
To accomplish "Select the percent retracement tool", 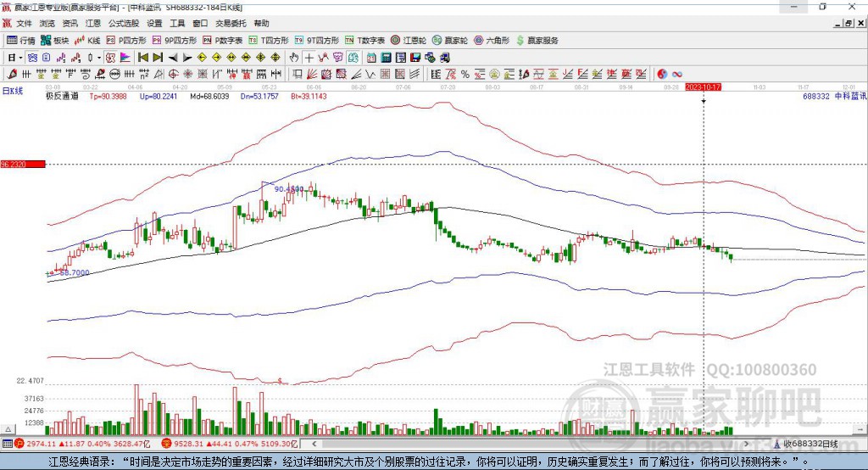I will tap(465, 74).
